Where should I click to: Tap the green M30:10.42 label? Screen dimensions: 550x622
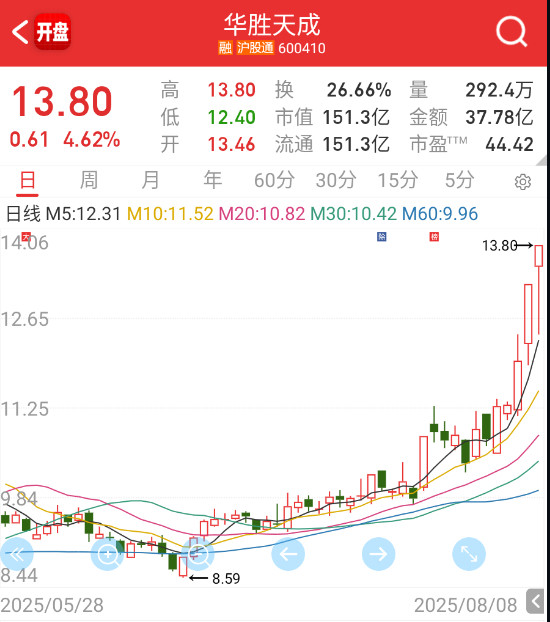[353, 214]
